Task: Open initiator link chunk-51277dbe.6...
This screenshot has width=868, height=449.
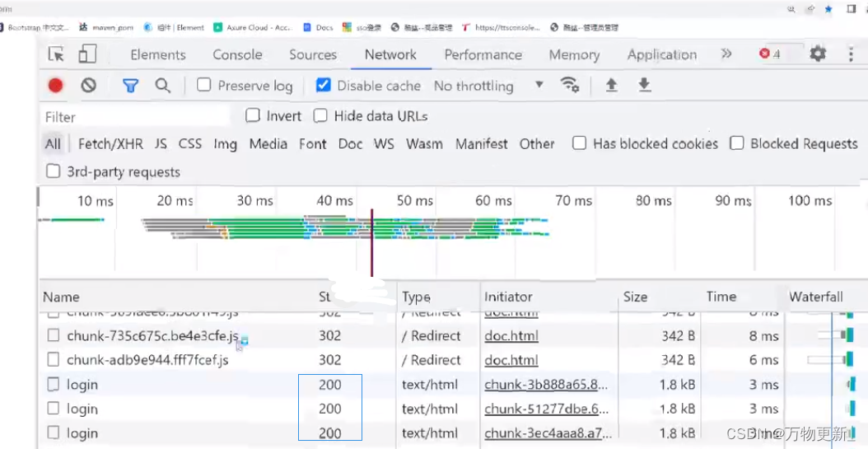Action: [x=546, y=409]
